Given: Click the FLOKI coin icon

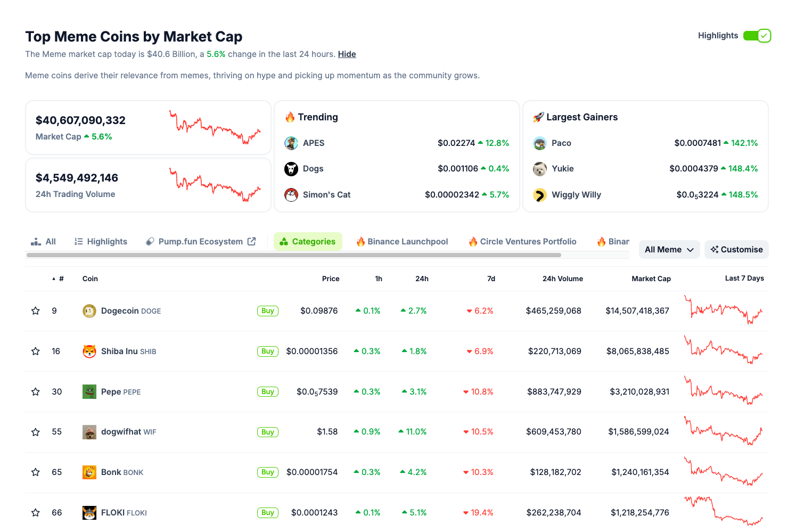Looking at the screenshot, I should point(89,513).
